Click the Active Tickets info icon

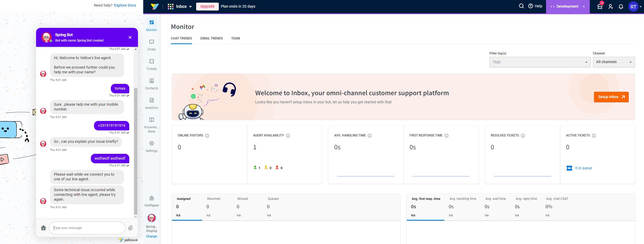594,136
